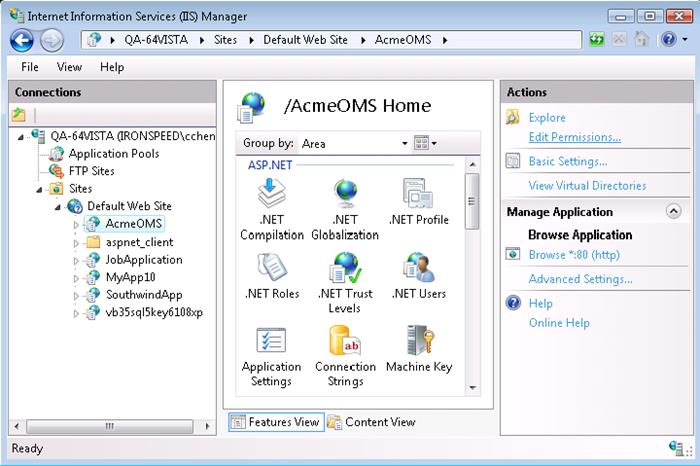Image resolution: width=700 pixels, height=466 pixels.
Task: Expand the JobApplication tree node
Action: coord(76,261)
